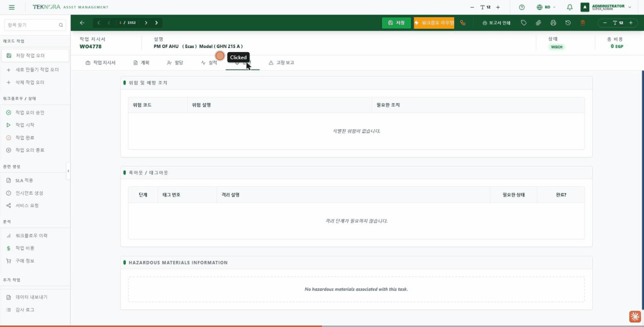Screen dimensions: 644x327
Task: Focus the 항목 찾기 search field
Action: coord(35,25)
